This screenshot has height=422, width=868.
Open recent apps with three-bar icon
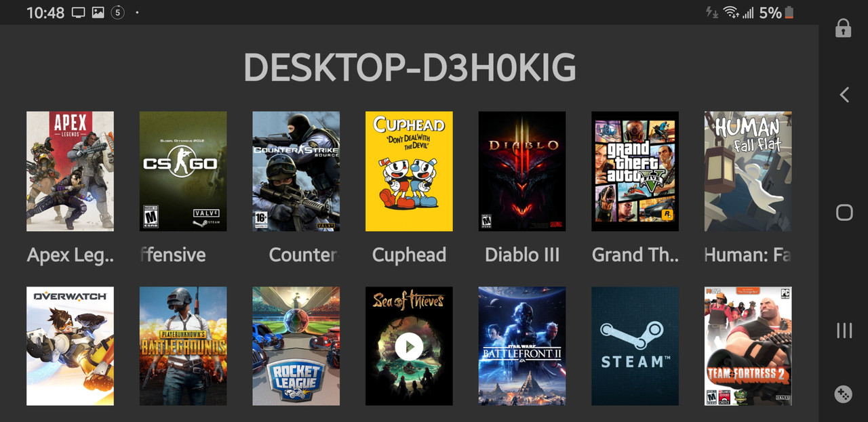point(844,331)
